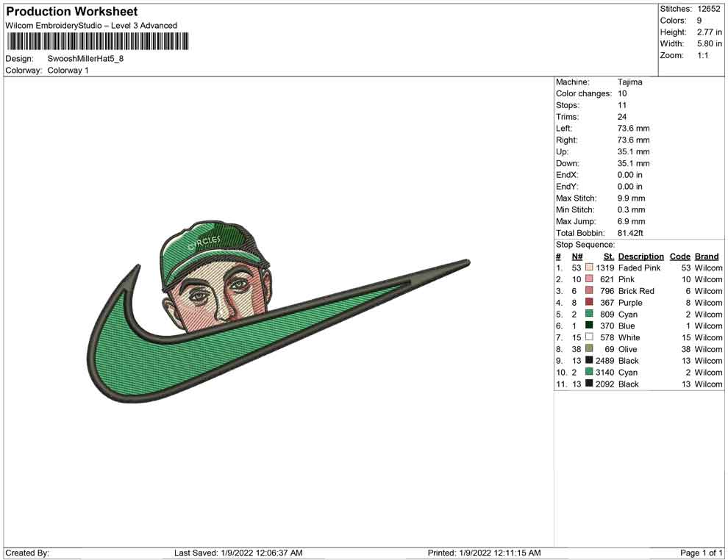Click the 'Faded Pink' description text
This screenshot has width=728, height=560.
tap(639, 268)
